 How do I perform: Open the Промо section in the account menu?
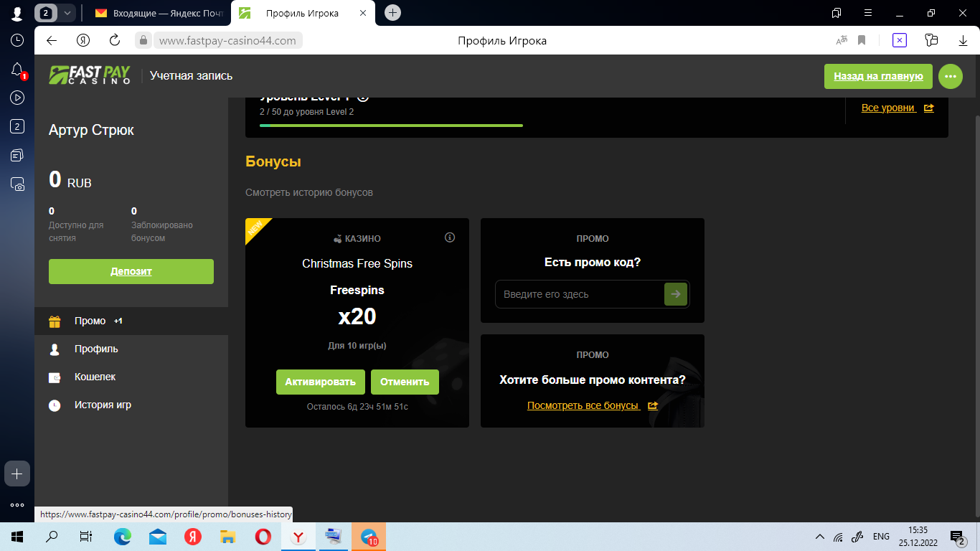coord(131,321)
